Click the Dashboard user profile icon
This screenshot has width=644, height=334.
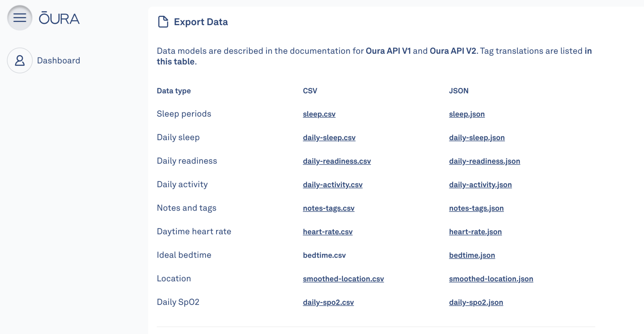pos(20,61)
